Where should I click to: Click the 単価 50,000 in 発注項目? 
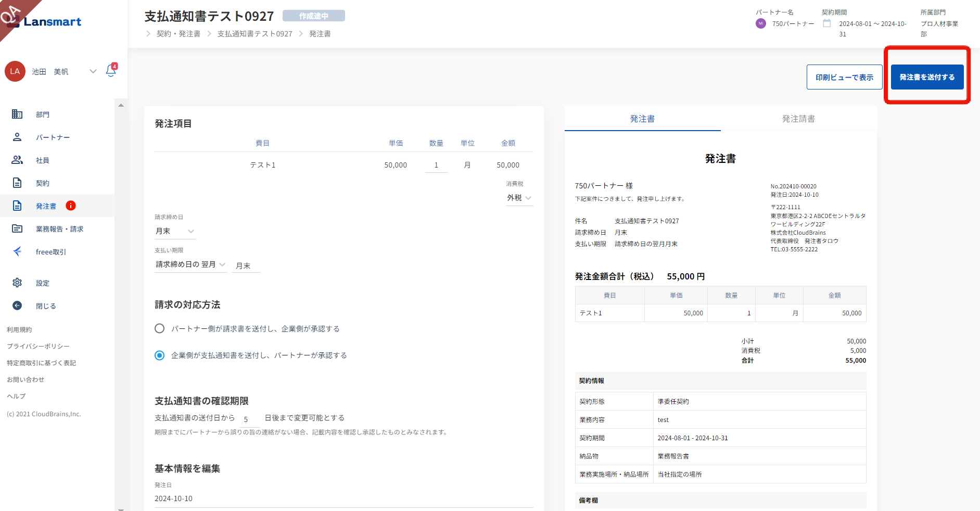tap(396, 165)
